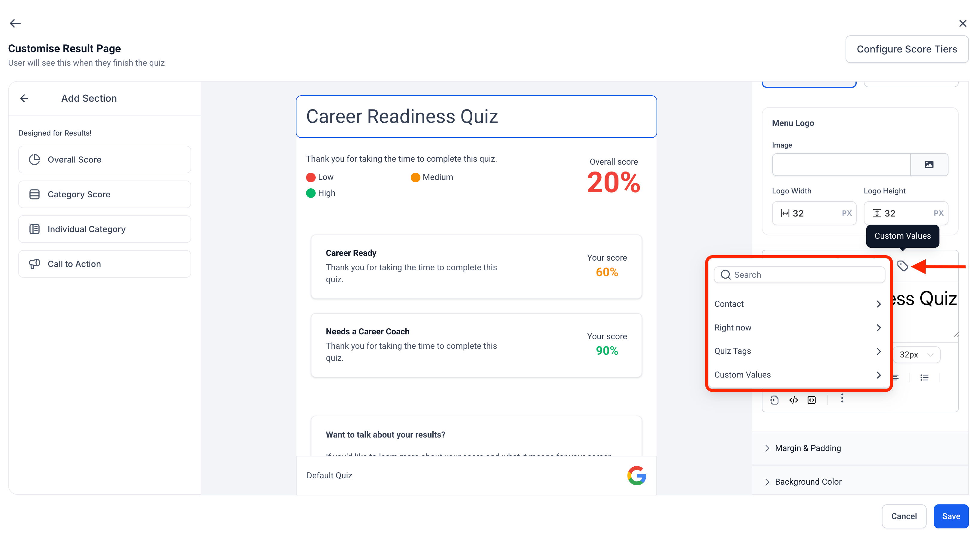Expand the Margin & Padding section
This screenshot has width=980, height=538.
(808, 448)
